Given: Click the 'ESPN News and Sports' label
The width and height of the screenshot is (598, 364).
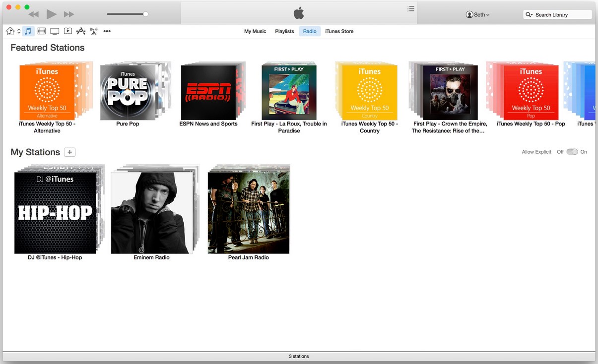Looking at the screenshot, I should point(208,124).
